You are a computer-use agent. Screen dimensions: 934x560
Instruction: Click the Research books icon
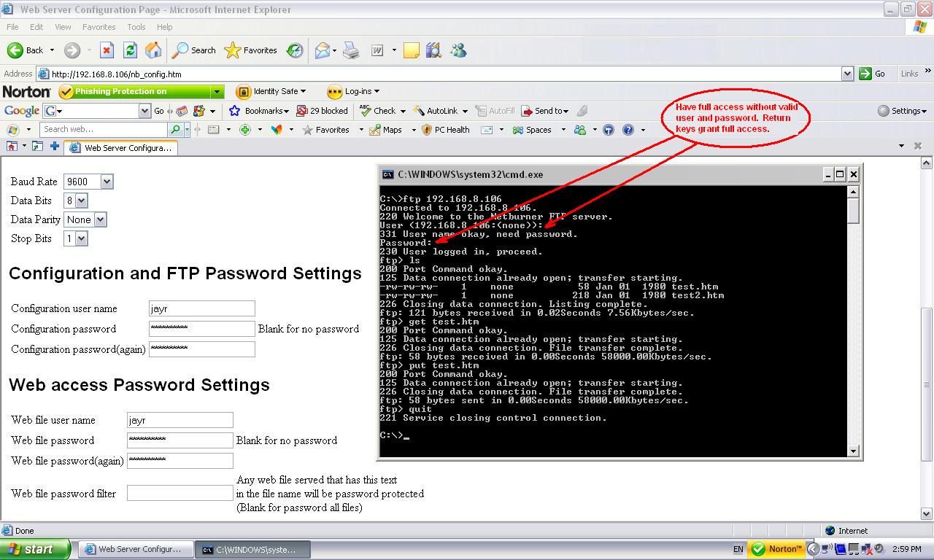[x=434, y=50]
